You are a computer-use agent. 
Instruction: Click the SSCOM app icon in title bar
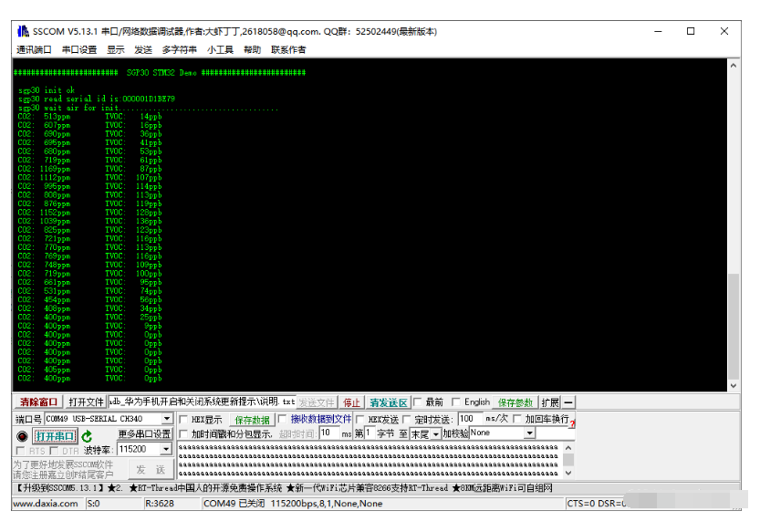(x=23, y=31)
